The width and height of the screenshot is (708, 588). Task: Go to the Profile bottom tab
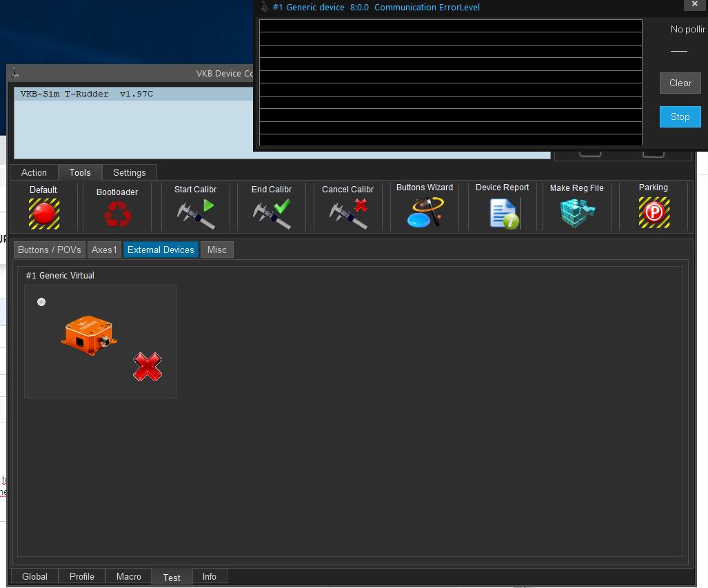click(82, 577)
